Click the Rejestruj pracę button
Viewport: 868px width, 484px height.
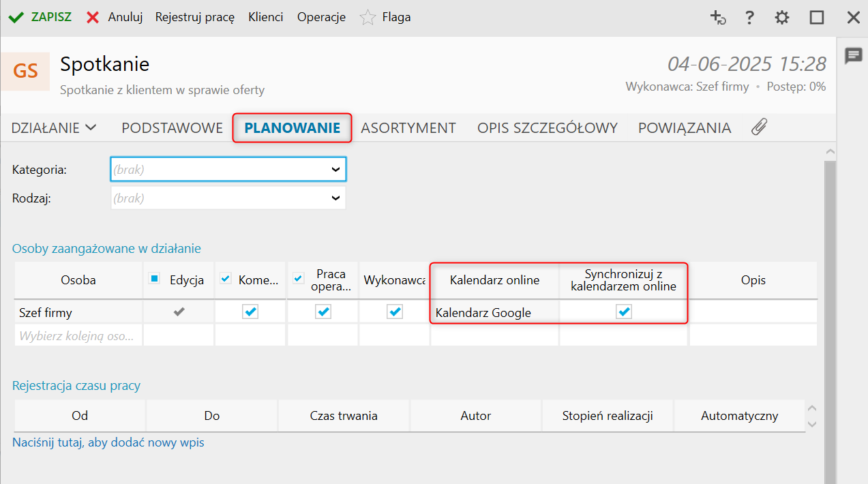click(x=195, y=17)
